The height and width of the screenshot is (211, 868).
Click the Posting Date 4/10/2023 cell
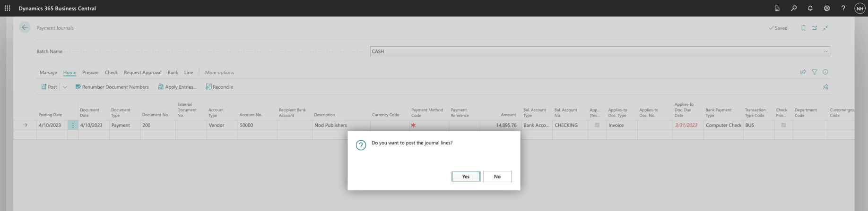pyautogui.click(x=52, y=125)
